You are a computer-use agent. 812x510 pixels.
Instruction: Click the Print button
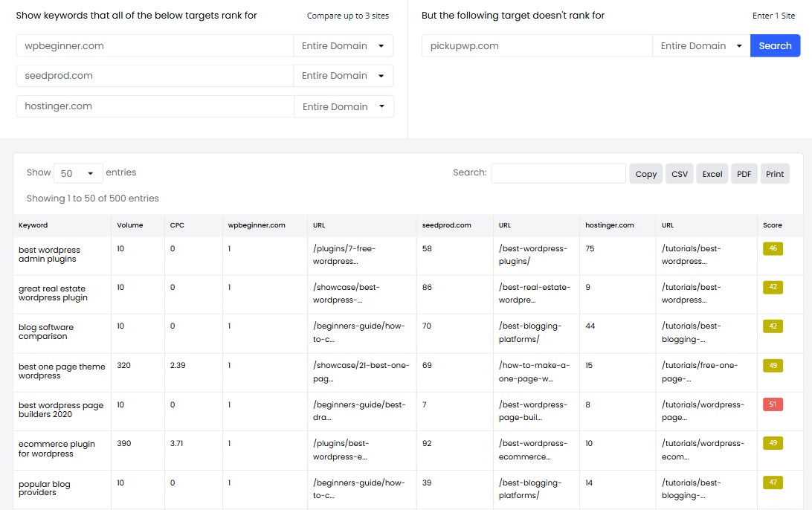[x=775, y=174]
